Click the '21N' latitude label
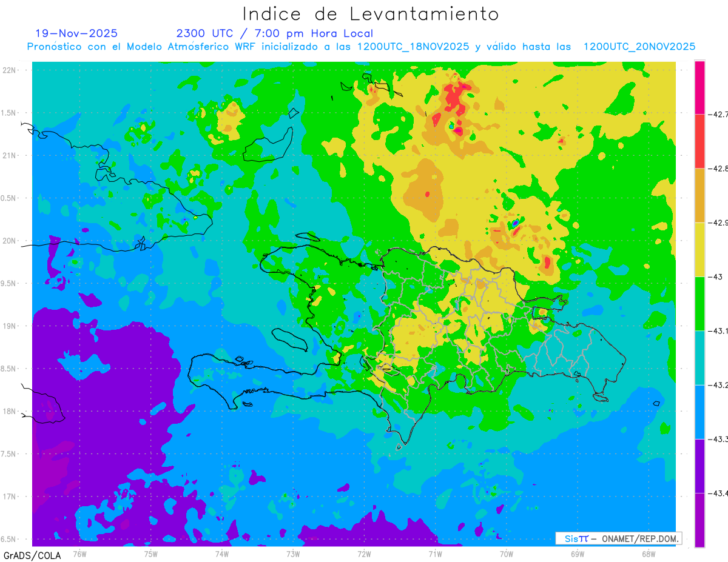This screenshot has width=728, height=562. (10, 155)
